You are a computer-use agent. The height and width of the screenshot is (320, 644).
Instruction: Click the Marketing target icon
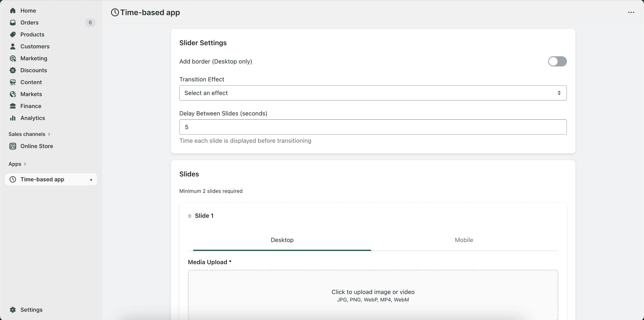pos(13,58)
